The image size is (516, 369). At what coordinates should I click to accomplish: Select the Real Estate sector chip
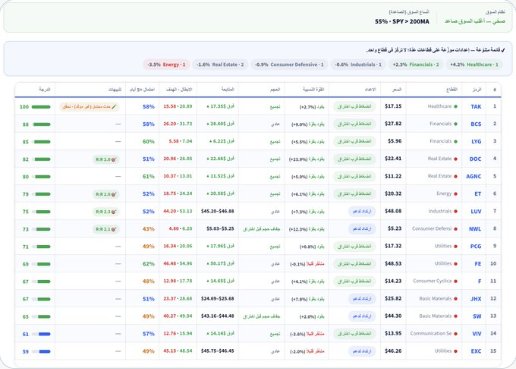(x=220, y=64)
